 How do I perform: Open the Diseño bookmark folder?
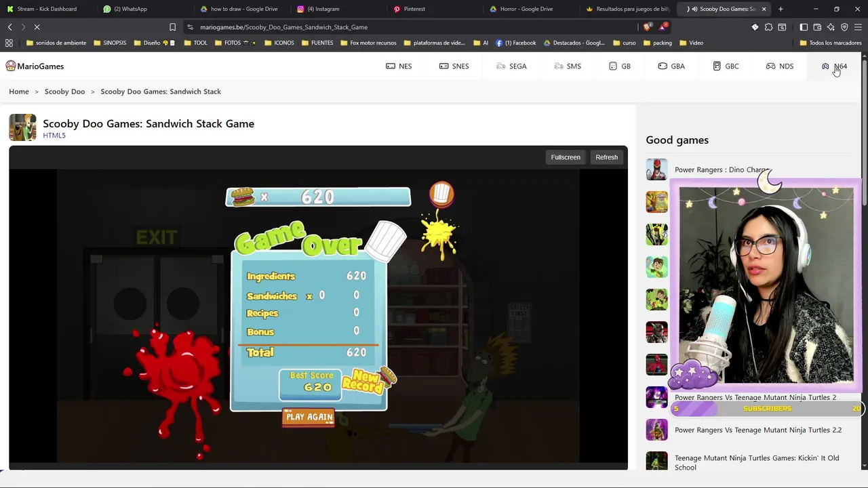pos(155,43)
